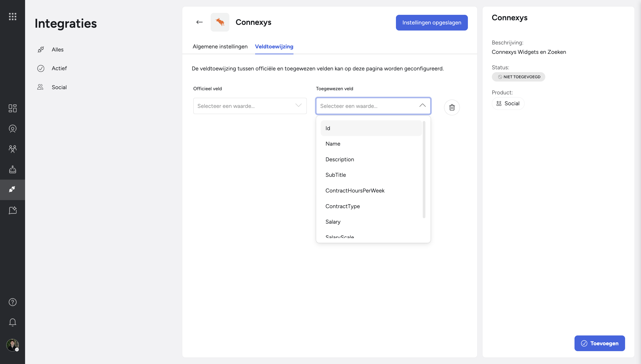Pick ContractType from the list
Viewport: 641px width, 364px height.
click(371, 206)
